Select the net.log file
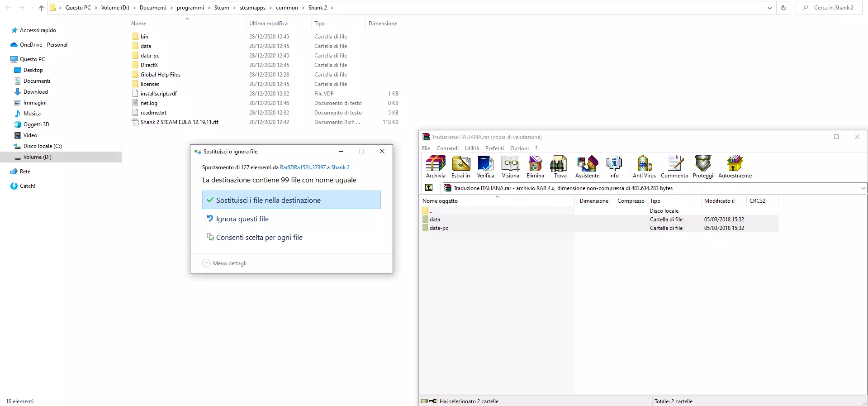The image size is (868, 406). click(x=149, y=103)
